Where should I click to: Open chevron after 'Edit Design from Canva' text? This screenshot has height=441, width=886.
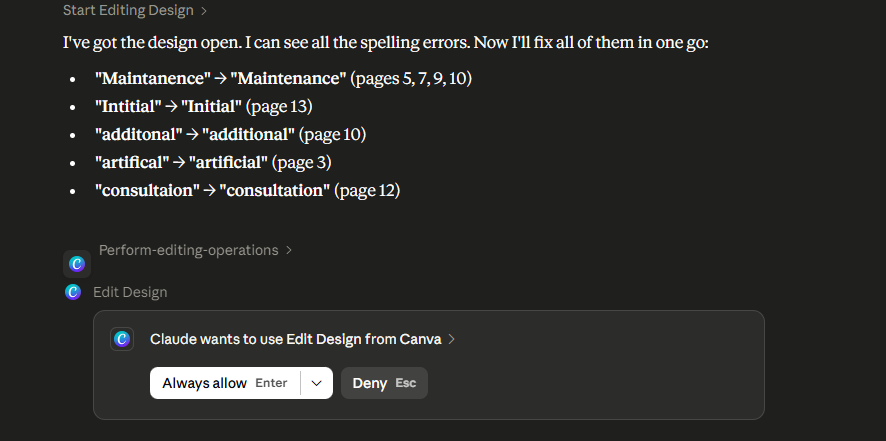(x=451, y=339)
